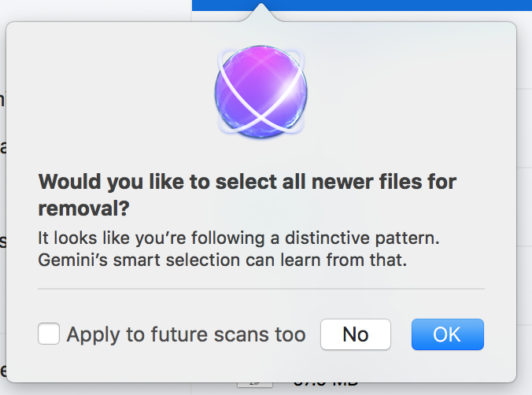Confirm selection with the blue OK button
This screenshot has height=395, width=532.
448,334
